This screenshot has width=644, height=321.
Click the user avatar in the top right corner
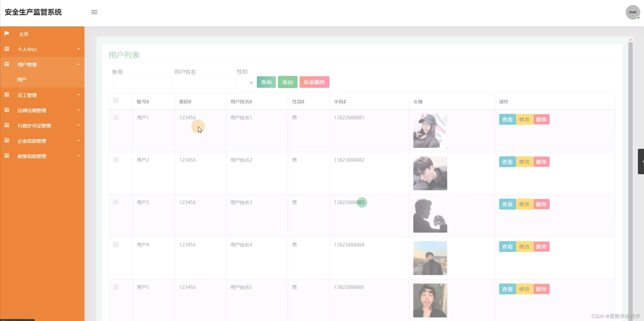633,12
